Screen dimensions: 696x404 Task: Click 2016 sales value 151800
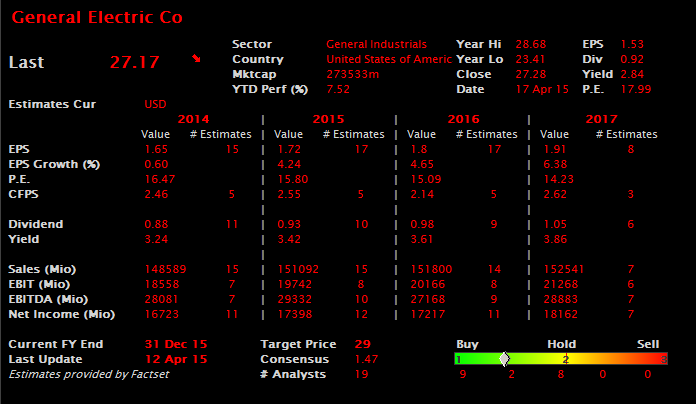click(x=431, y=269)
